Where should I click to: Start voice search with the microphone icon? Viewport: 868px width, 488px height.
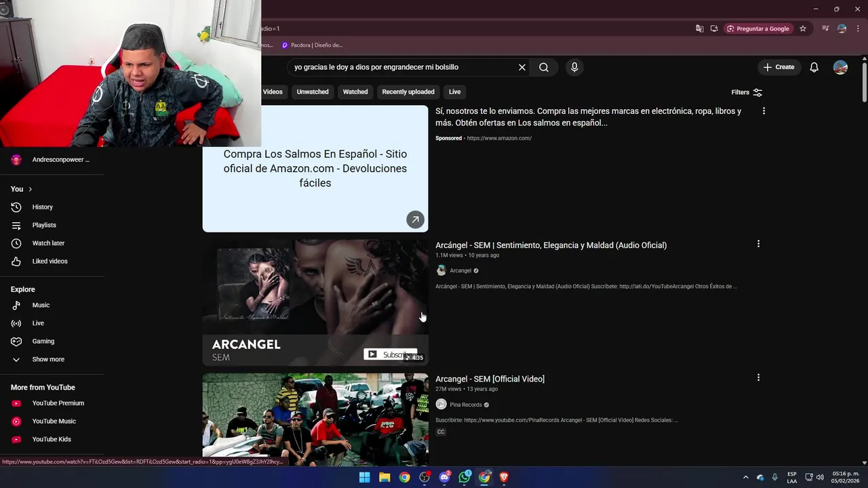pos(574,67)
